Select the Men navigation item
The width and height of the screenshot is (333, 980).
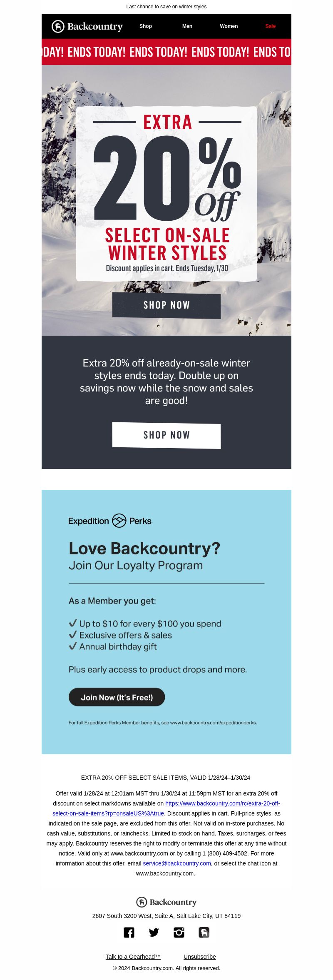pos(187,26)
